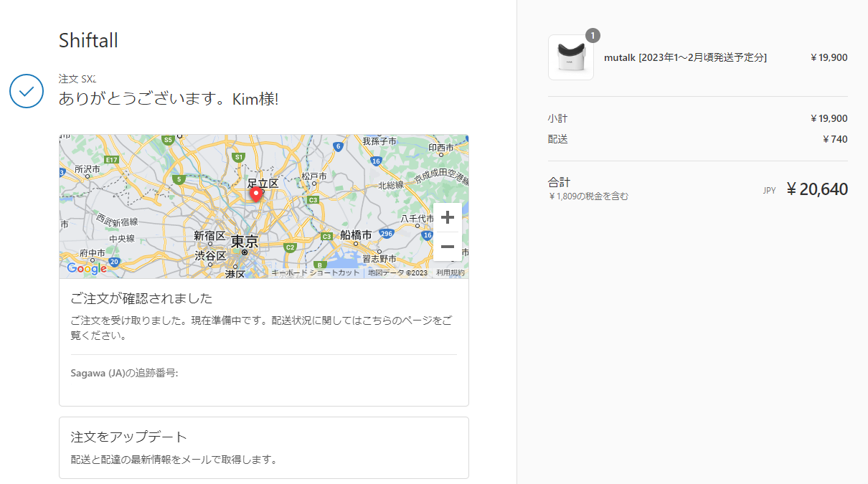Image resolution: width=868 pixels, height=484 pixels.
Task: Click the red location pin on map
Action: (255, 194)
